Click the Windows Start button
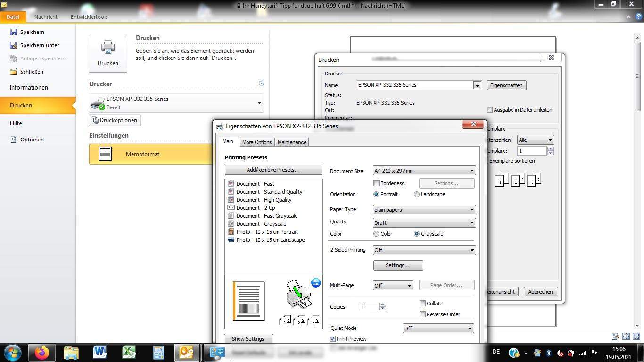This screenshot has width=644, height=362. (x=12, y=353)
